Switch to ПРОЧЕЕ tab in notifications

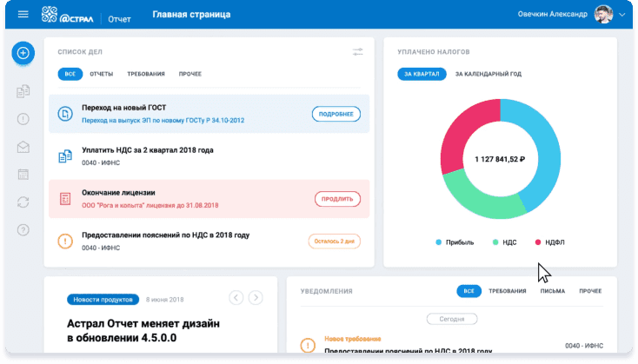click(590, 291)
